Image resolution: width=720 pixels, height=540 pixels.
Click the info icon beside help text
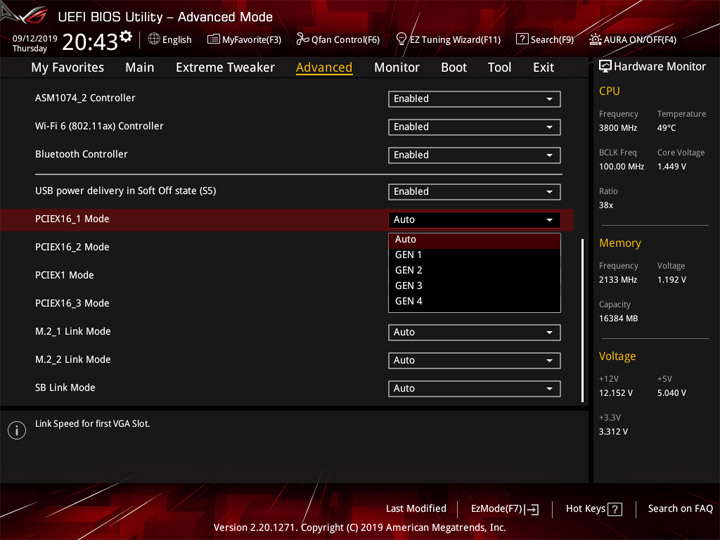pyautogui.click(x=17, y=430)
